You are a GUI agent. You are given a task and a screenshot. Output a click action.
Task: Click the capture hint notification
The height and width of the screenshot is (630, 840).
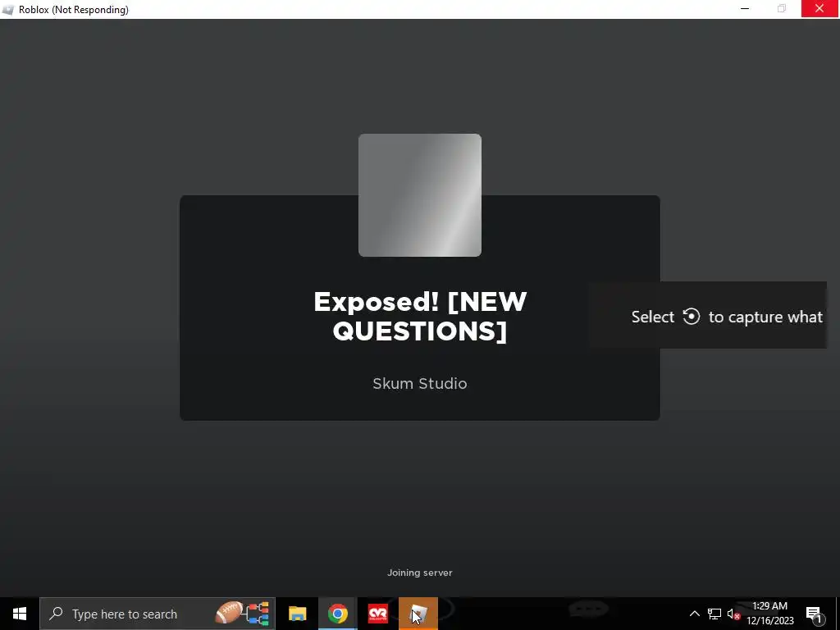coord(707,316)
